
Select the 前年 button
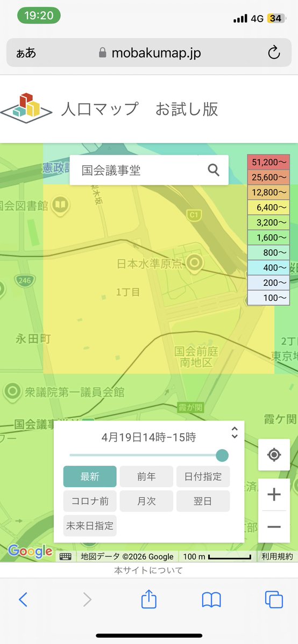coord(146,476)
